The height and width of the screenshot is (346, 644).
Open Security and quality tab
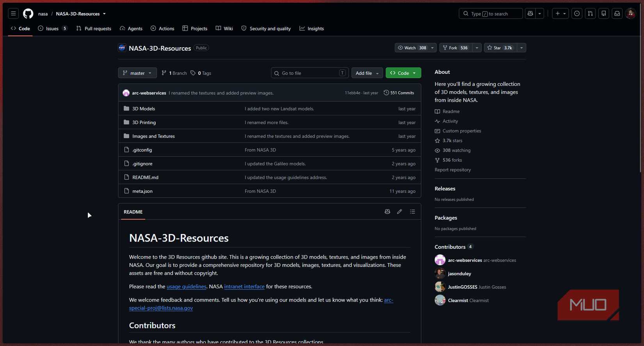tap(266, 28)
